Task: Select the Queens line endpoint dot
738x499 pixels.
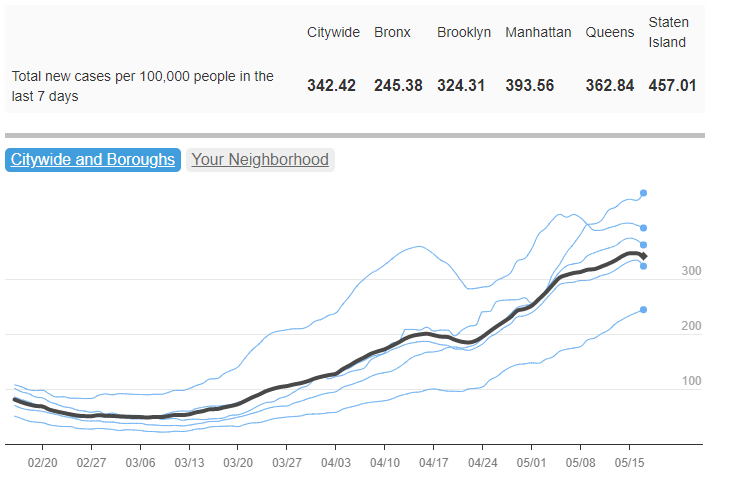Action: pos(644,245)
